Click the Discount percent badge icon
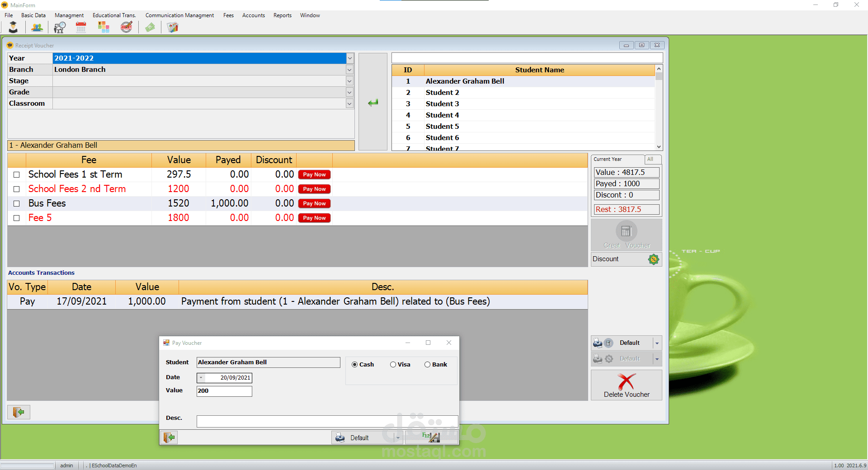Screen dimensions: 868x470 pyautogui.click(x=653, y=259)
